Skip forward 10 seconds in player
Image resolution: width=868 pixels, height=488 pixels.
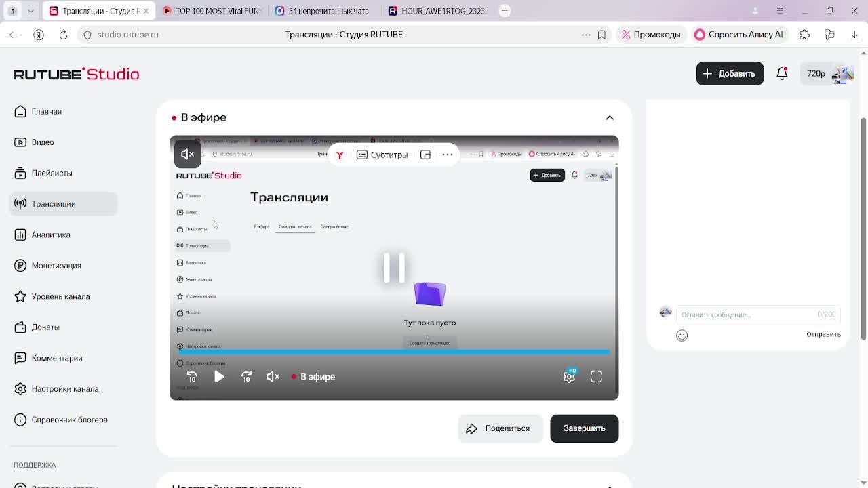click(246, 377)
